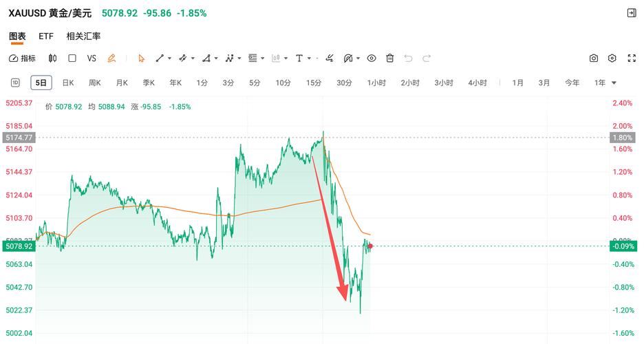
Task: Delete drawings with the trash icon
Action: pos(390,58)
